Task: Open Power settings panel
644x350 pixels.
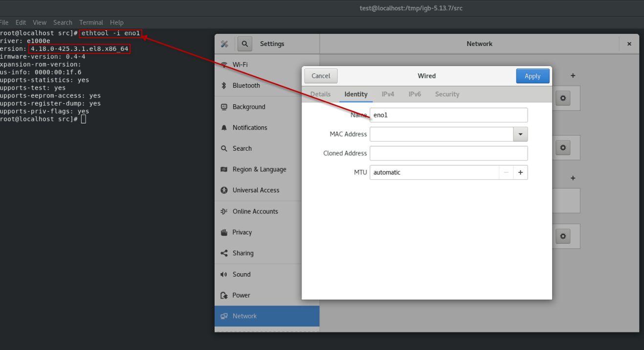Action: [x=267, y=295]
